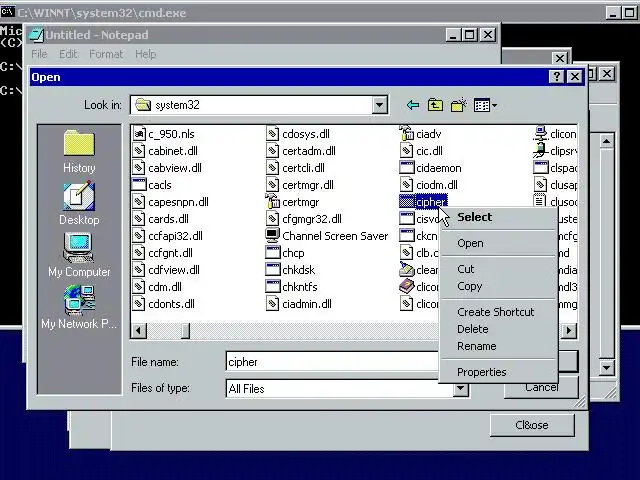Select ccfgnt.dll file icon

(x=138, y=253)
